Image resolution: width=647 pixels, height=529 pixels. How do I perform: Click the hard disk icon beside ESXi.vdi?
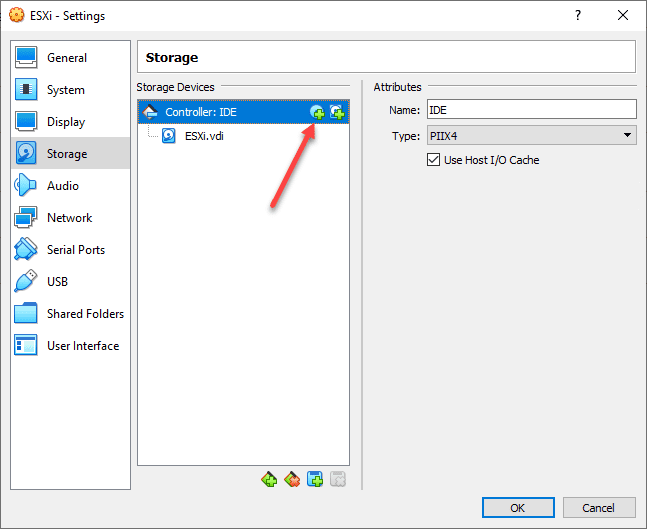169,136
